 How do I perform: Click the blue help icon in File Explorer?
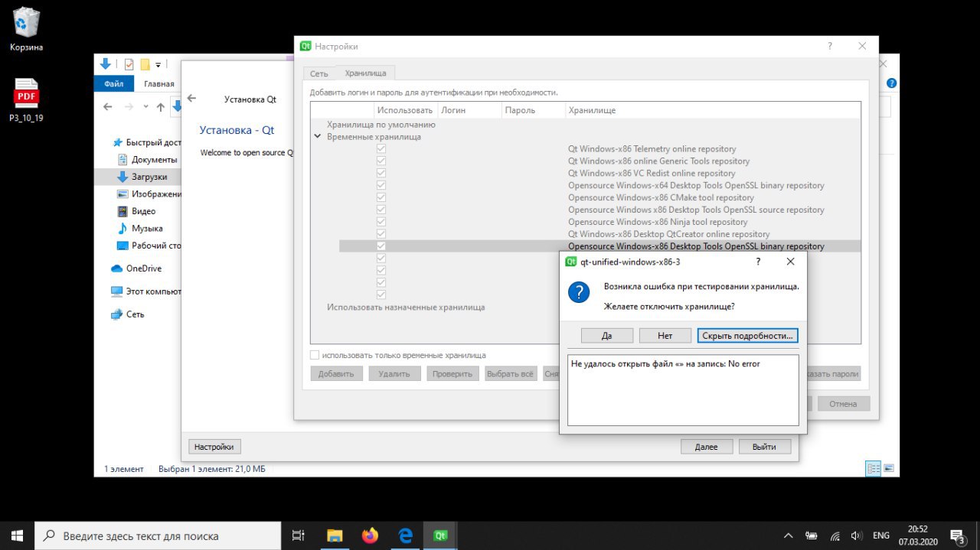(891, 83)
